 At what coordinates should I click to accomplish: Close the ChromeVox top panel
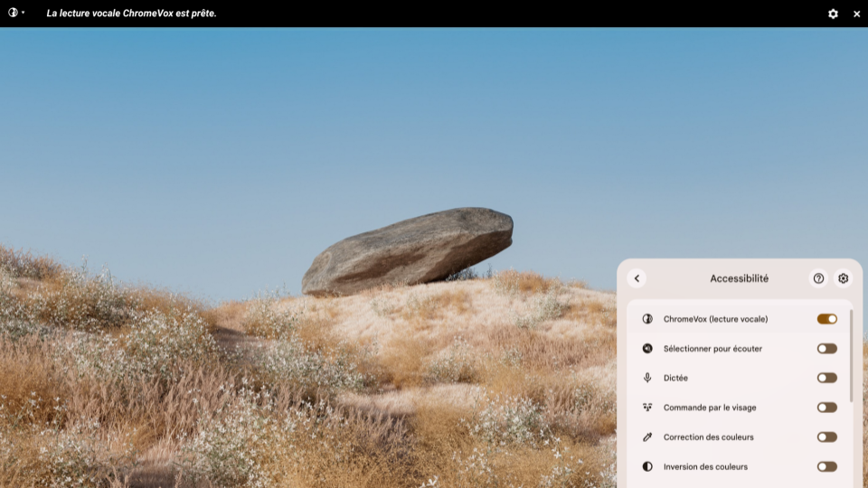pyautogui.click(x=856, y=14)
